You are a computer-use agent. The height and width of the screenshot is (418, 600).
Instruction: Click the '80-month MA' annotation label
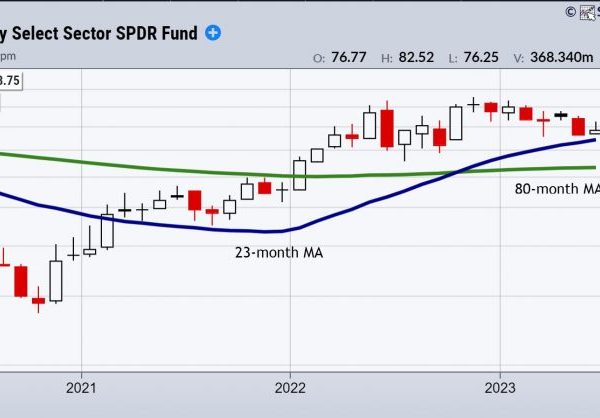[557, 189]
